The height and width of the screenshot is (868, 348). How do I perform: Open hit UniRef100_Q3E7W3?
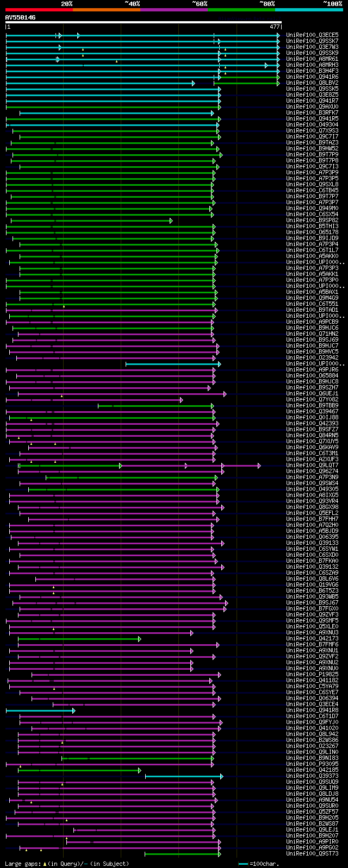click(312, 47)
